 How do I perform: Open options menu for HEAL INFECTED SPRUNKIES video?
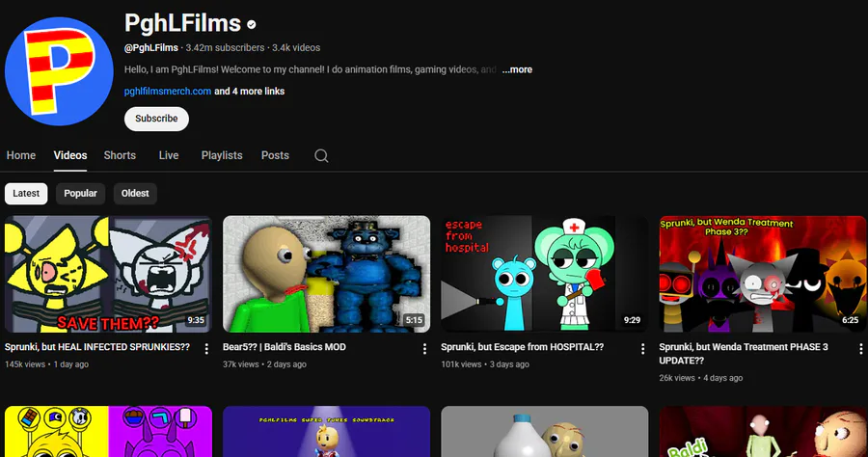pos(206,349)
